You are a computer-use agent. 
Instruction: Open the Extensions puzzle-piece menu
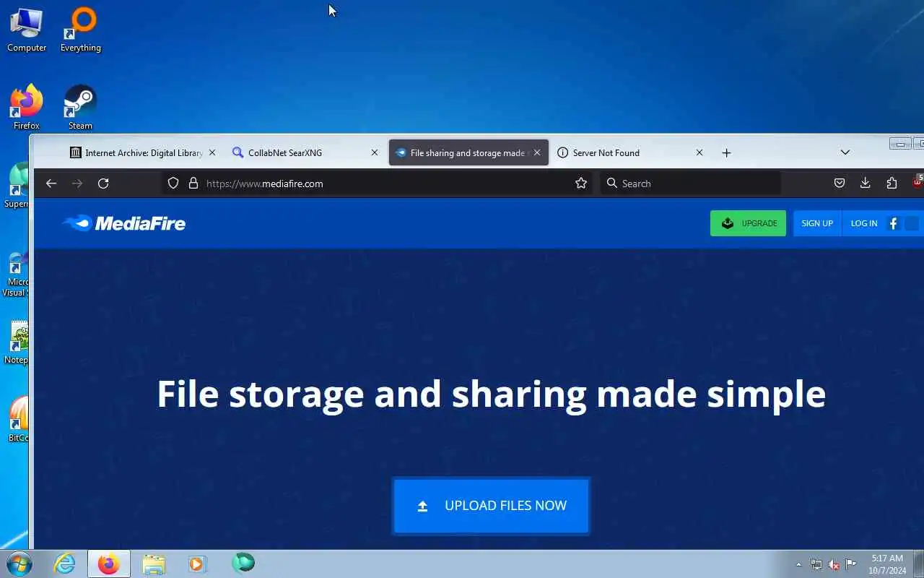[x=892, y=184]
